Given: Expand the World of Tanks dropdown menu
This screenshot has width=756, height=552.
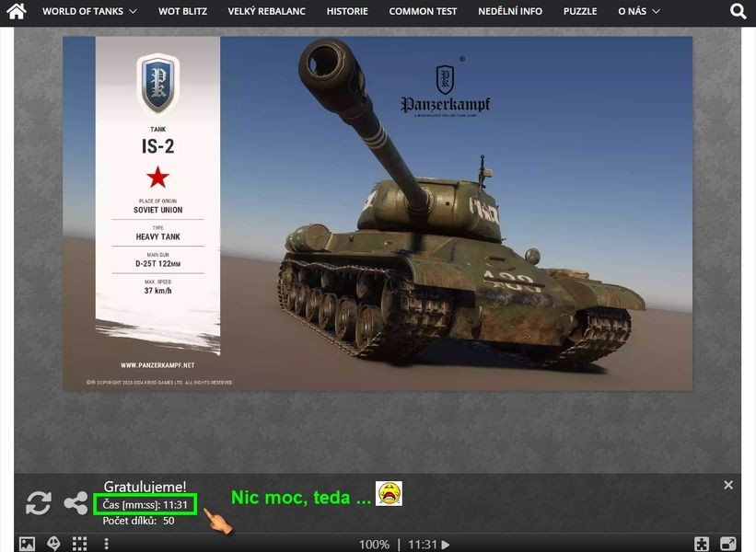Looking at the screenshot, I should click(x=89, y=12).
